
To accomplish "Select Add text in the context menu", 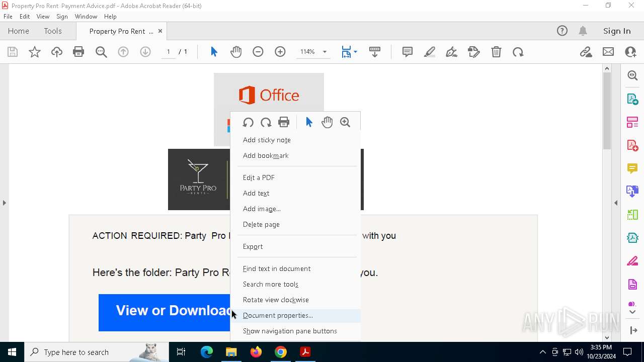I will tap(295, 193).
